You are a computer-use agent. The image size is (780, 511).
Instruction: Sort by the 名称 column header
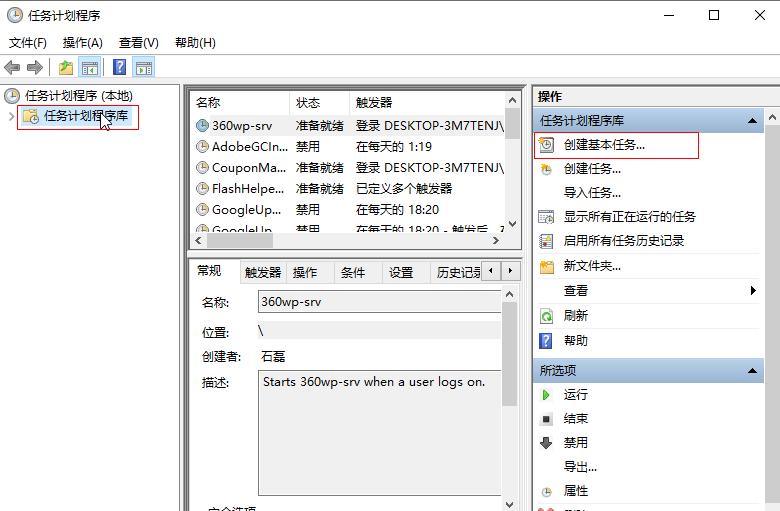pyautogui.click(x=240, y=103)
